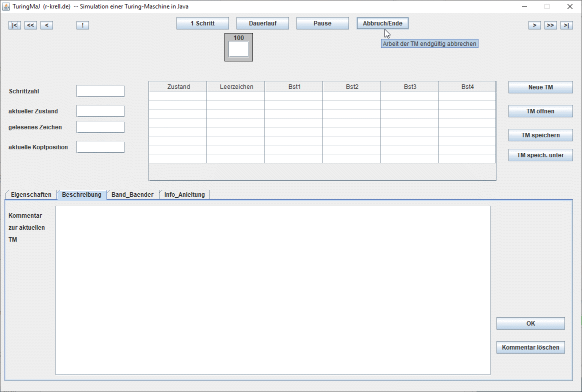582x392 pixels.
Task: Click the ! button near navigation arrows
Action: pos(82,25)
